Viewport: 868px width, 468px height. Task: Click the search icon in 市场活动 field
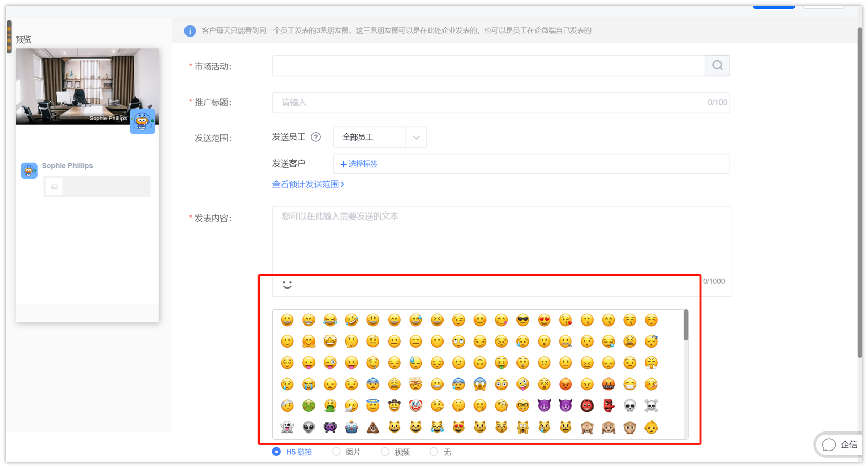(x=717, y=65)
